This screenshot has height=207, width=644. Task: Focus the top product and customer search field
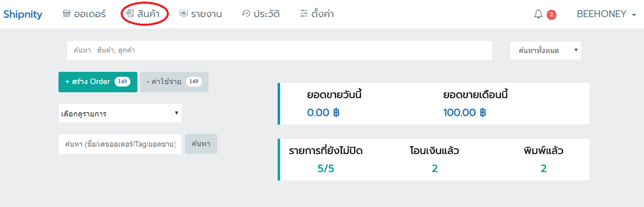click(280, 51)
